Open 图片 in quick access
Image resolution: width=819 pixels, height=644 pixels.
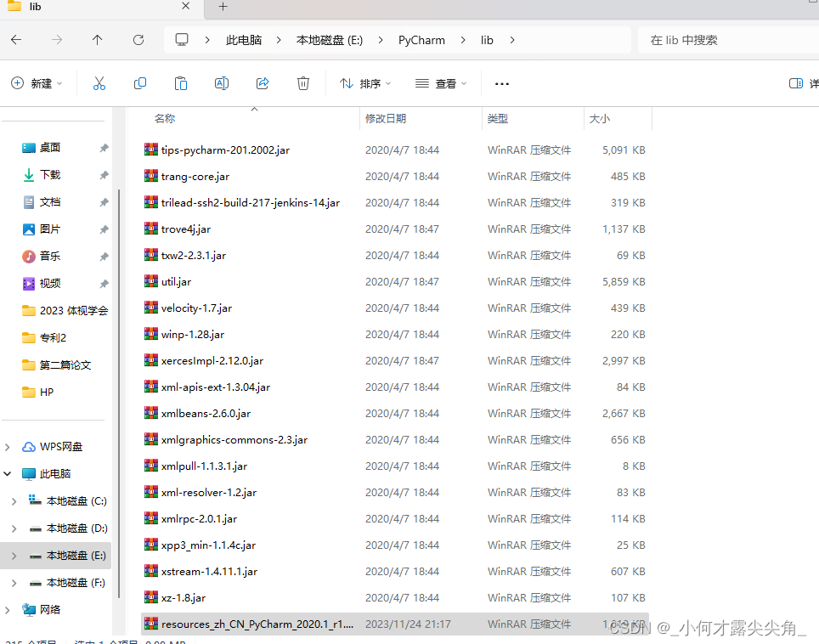tap(50, 229)
